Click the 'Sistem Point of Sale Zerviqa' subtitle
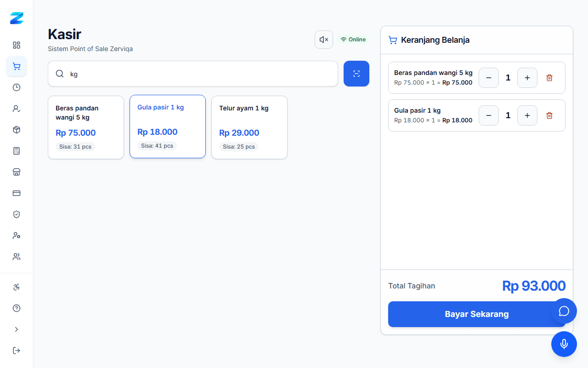The height and width of the screenshot is (368, 588). click(90, 49)
